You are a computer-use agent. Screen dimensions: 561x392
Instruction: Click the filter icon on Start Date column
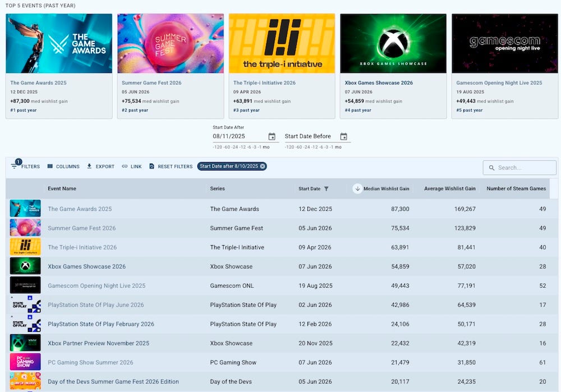(327, 188)
